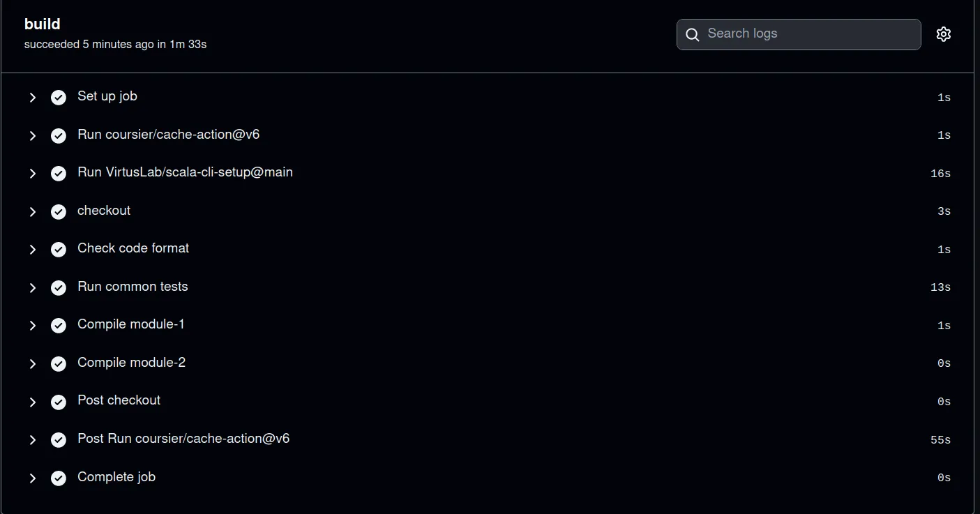Click the 1s duration of Compile module-1

click(x=944, y=326)
